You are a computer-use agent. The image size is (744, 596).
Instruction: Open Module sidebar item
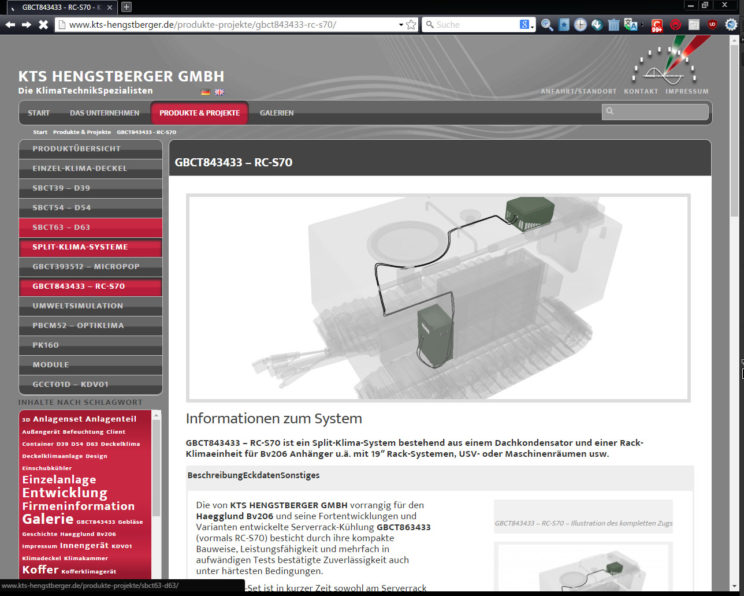click(x=90, y=365)
